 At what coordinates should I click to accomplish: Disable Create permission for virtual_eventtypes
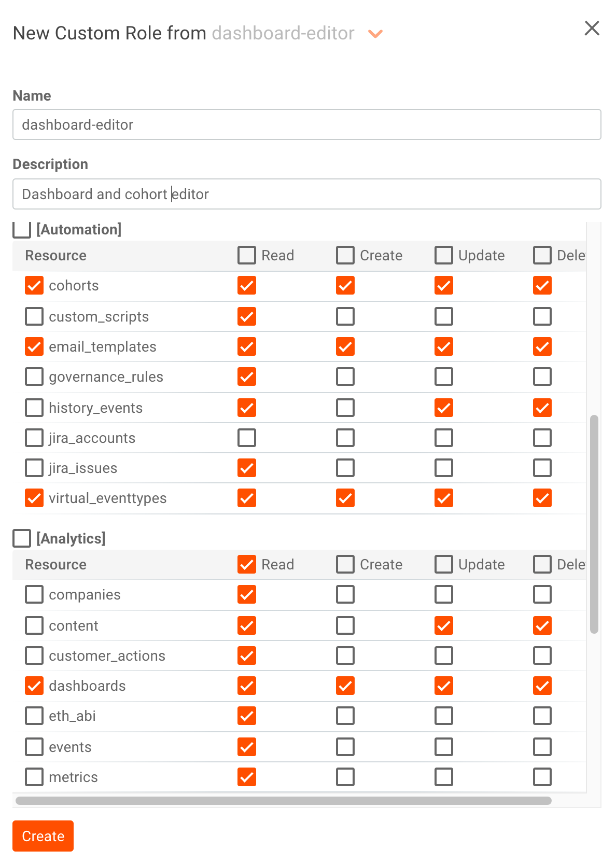(x=345, y=498)
